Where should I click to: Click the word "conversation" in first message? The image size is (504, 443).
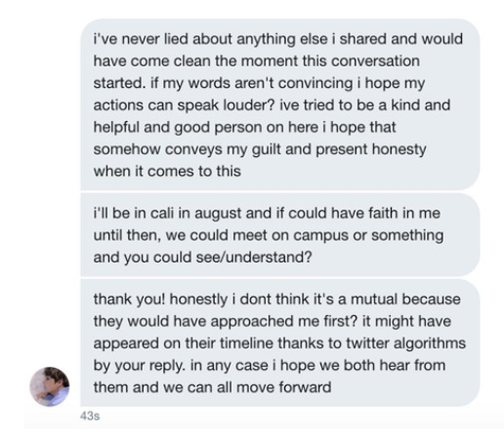click(x=373, y=61)
